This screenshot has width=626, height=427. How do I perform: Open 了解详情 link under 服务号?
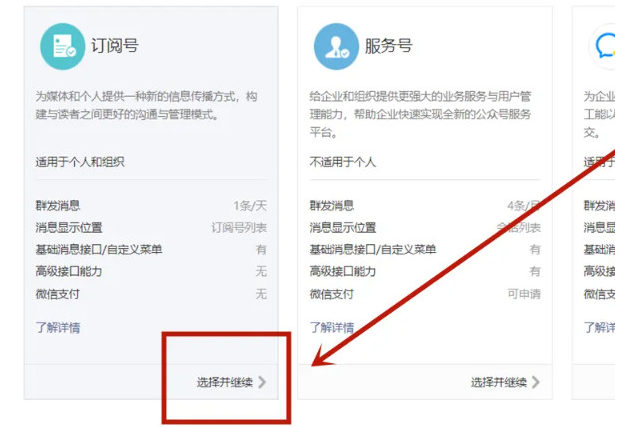pos(332,328)
